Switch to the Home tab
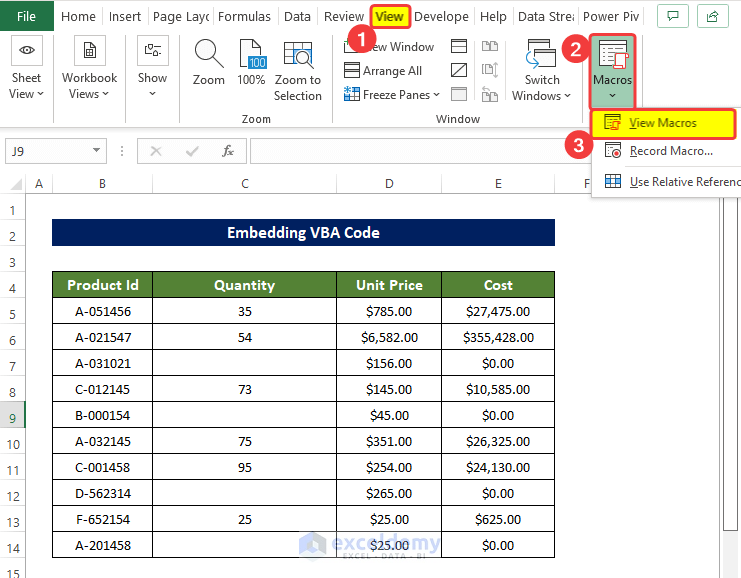Image resolution: width=741 pixels, height=578 pixels. [78, 17]
